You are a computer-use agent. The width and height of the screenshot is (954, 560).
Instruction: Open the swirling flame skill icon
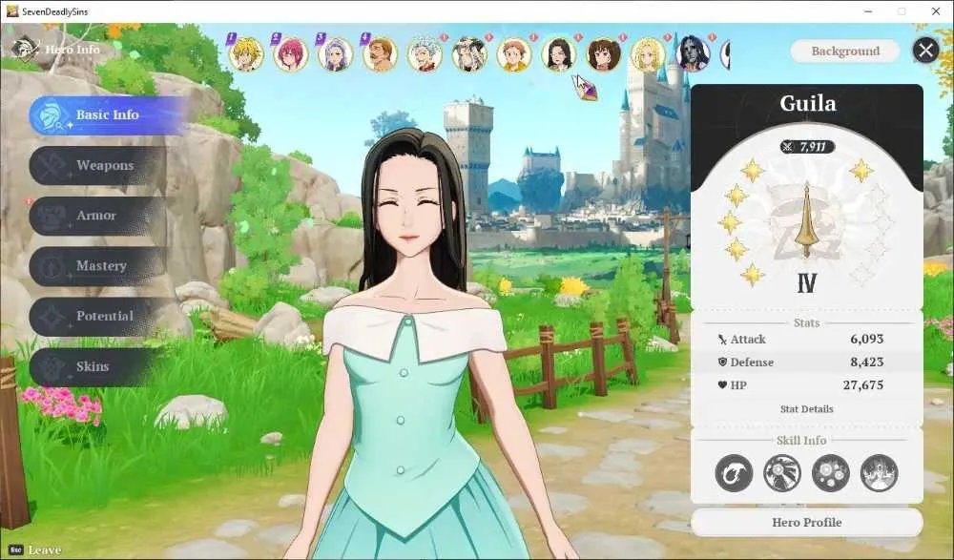tap(734, 473)
